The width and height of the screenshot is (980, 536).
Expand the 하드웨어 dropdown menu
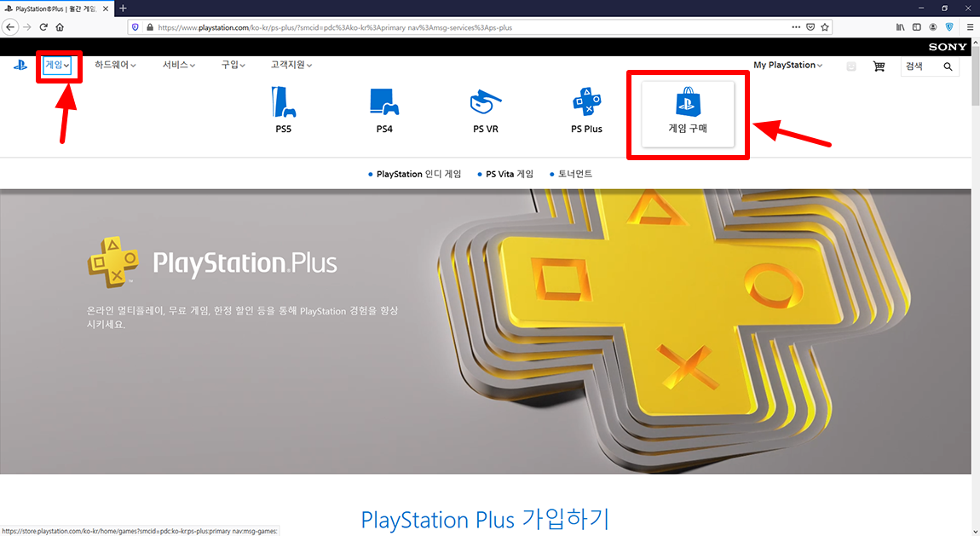pyautogui.click(x=115, y=65)
